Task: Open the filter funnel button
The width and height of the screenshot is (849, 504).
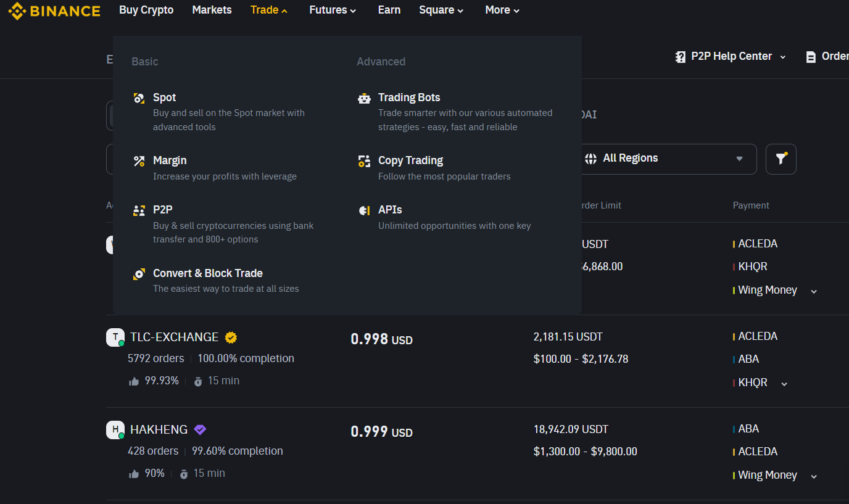Action: click(781, 159)
